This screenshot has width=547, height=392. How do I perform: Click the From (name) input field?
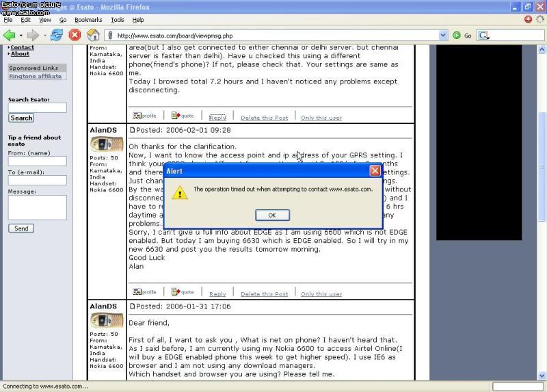point(38,161)
